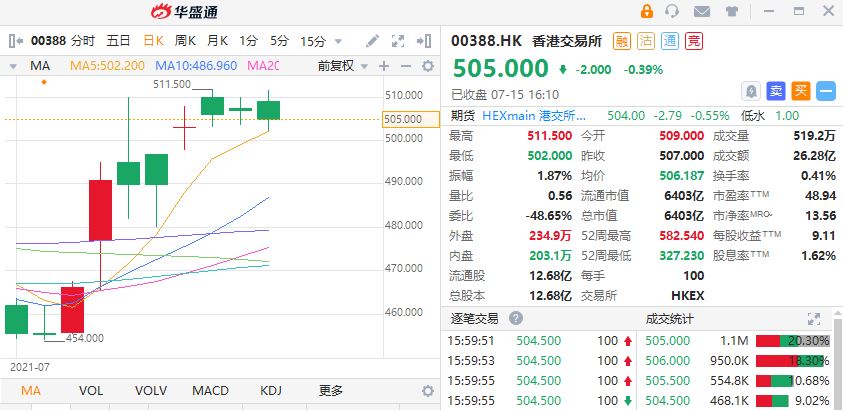Screen dimensions: 843x410
Task: Select VOLV indicator tab
Action: point(151,391)
